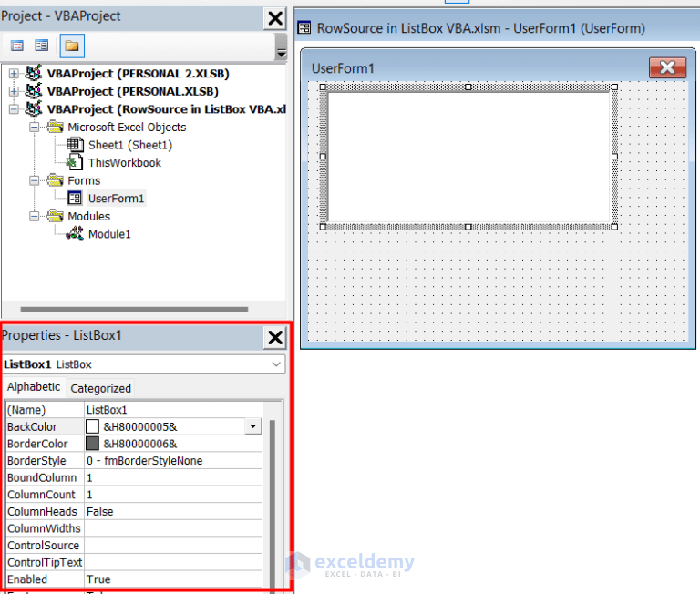Click the Modules folder icon
Viewport: 700px width, 594px height.
click(55, 216)
